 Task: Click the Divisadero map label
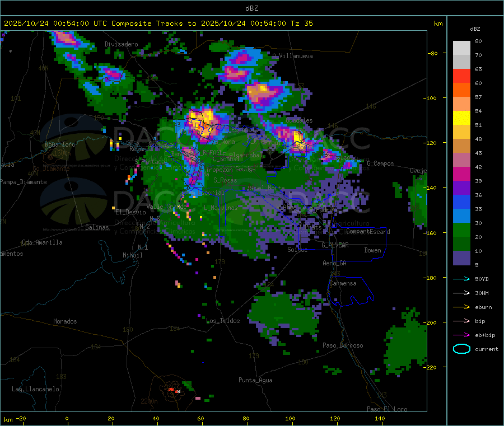pyautogui.click(x=121, y=44)
